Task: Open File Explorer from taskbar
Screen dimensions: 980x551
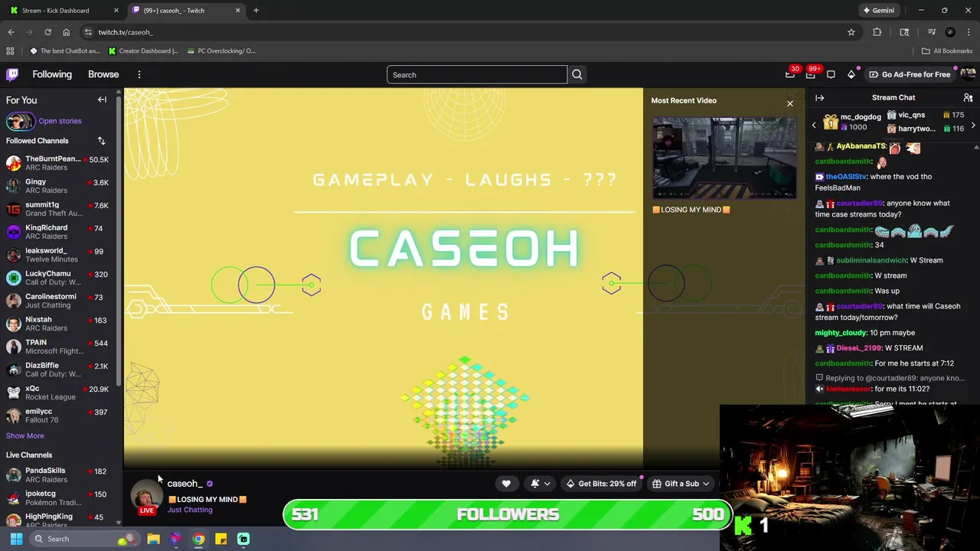Action: pyautogui.click(x=153, y=539)
